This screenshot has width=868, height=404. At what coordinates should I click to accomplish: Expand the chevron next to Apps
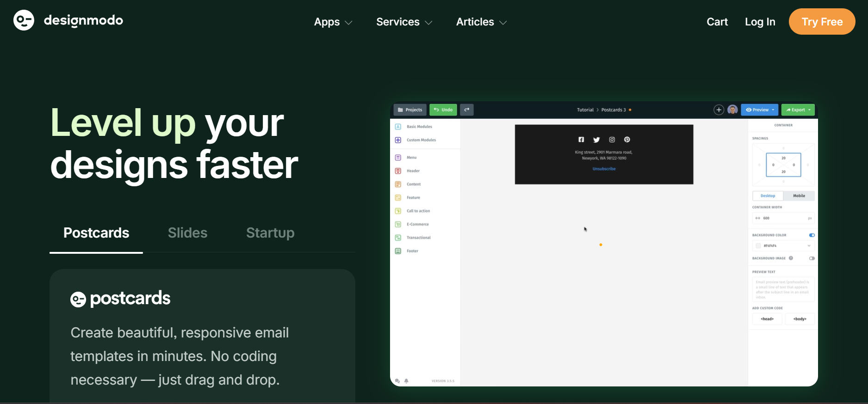[349, 23]
